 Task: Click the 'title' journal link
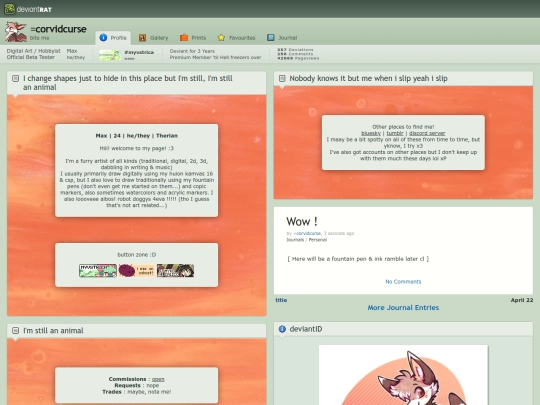(281, 300)
